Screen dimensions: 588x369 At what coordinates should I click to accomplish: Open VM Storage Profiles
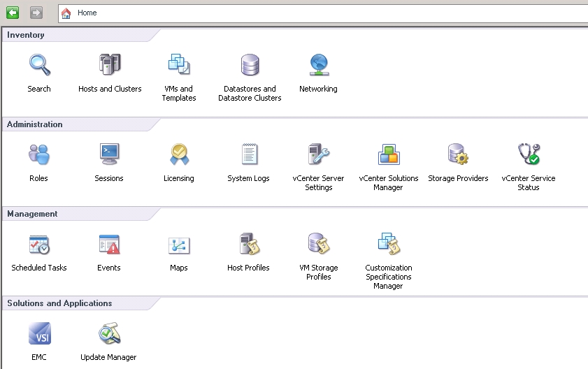click(318, 244)
